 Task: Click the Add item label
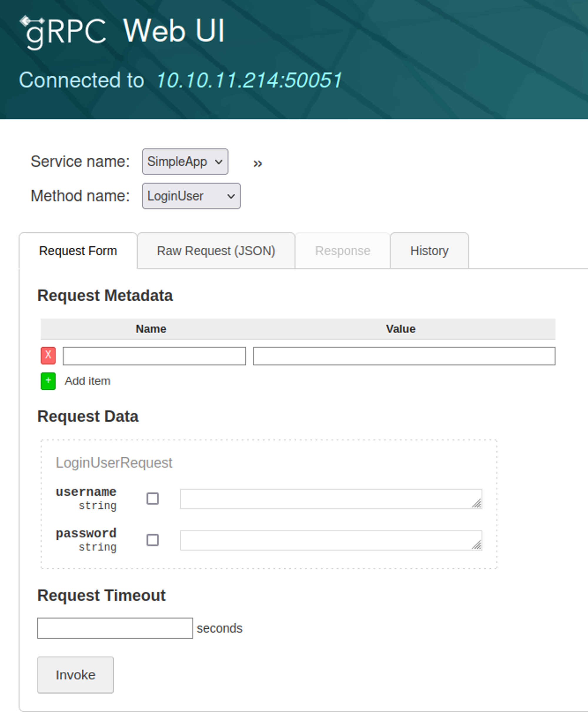click(87, 381)
